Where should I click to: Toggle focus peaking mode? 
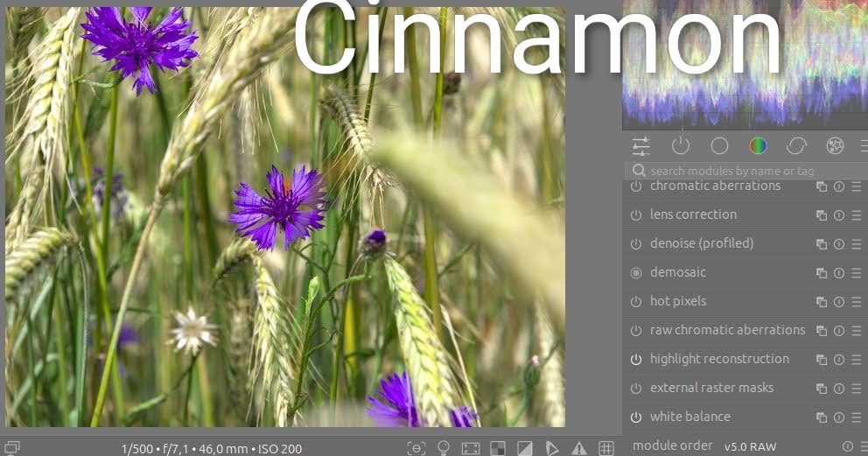(x=416, y=448)
